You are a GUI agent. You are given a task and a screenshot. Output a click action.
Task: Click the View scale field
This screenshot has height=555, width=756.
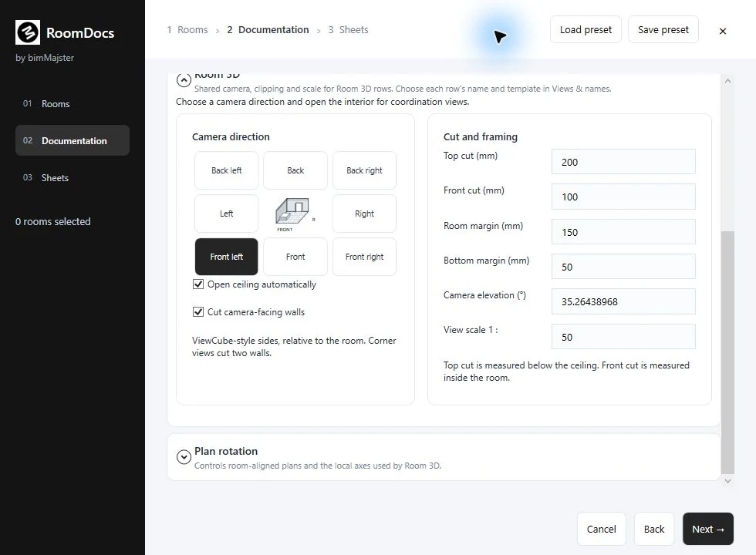[x=623, y=337]
